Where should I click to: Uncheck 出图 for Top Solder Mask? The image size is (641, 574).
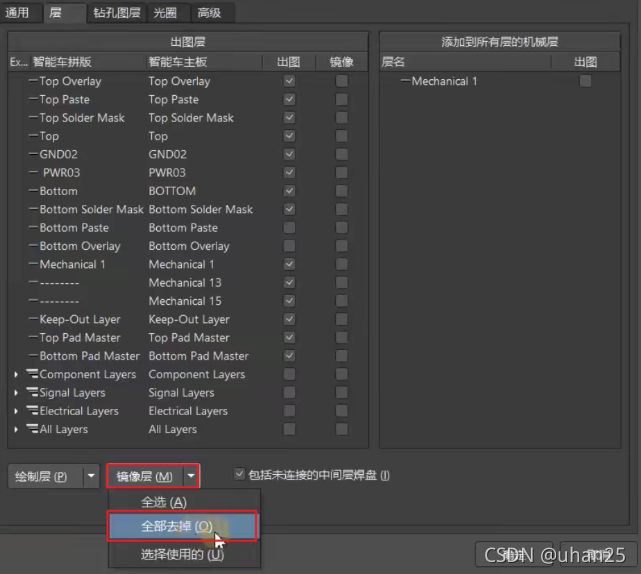pos(289,118)
